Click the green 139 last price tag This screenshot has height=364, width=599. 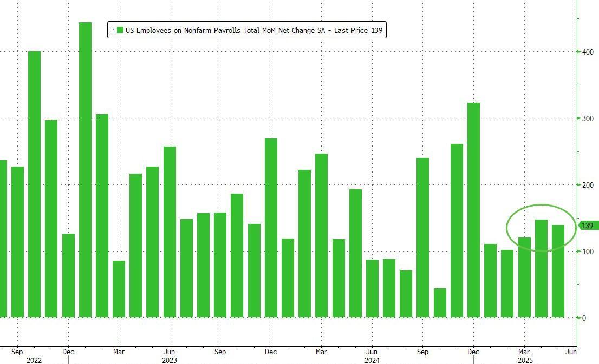[x=588, y=226]
